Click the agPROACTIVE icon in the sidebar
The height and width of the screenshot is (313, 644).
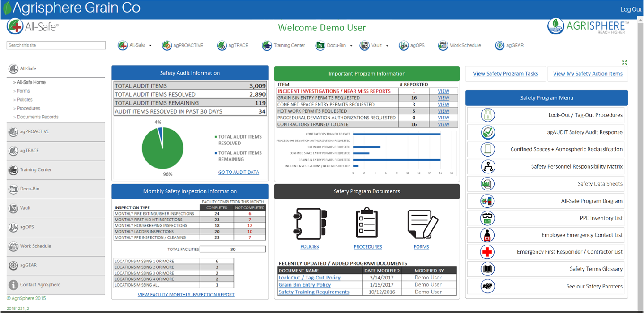click(x=13, y=131)
